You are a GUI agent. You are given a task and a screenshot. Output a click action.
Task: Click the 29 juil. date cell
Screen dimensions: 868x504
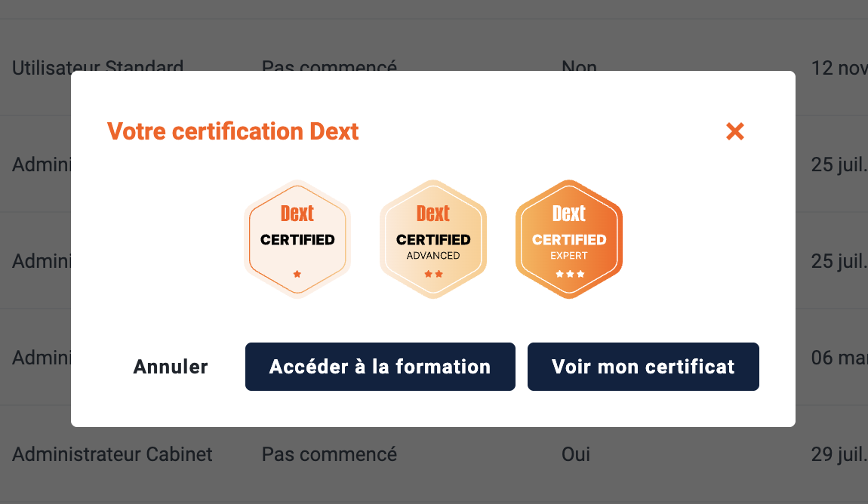click(839, 454)
